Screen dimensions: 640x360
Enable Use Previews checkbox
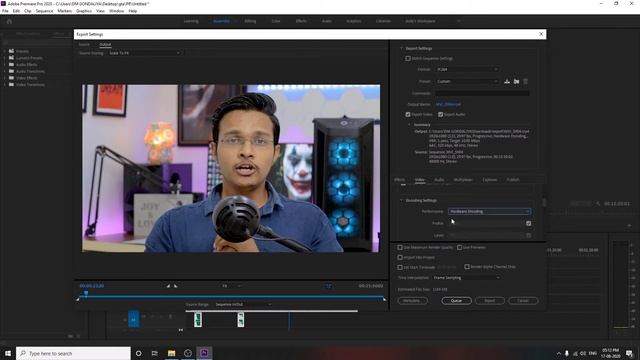(x=460, y=247)
